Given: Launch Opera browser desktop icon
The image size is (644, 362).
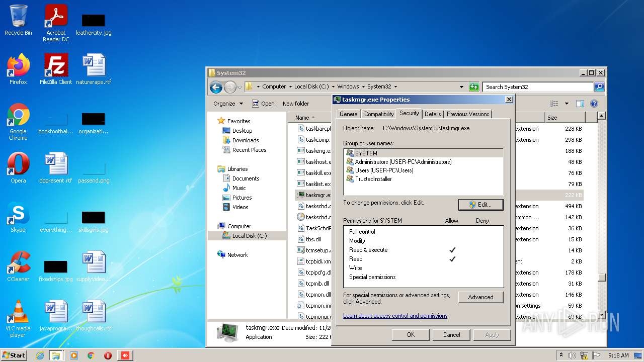Looking at the screenshot, I should pos(18,167).
